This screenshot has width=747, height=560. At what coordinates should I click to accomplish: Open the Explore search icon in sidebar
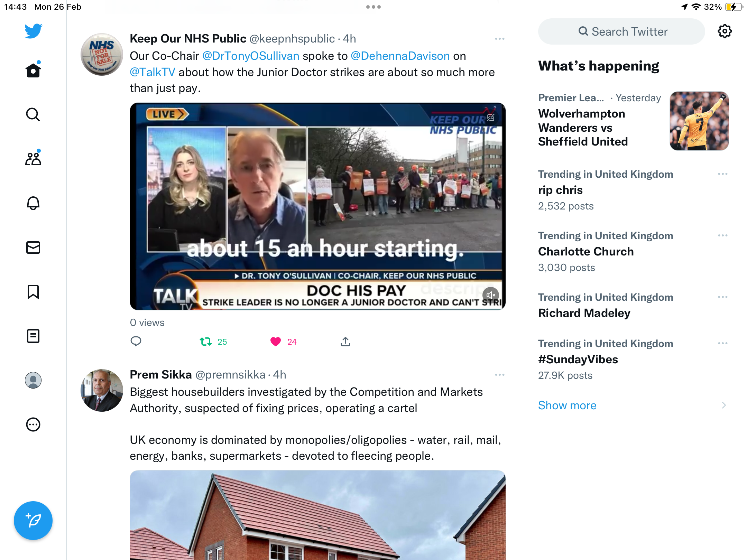pos(33,114)
